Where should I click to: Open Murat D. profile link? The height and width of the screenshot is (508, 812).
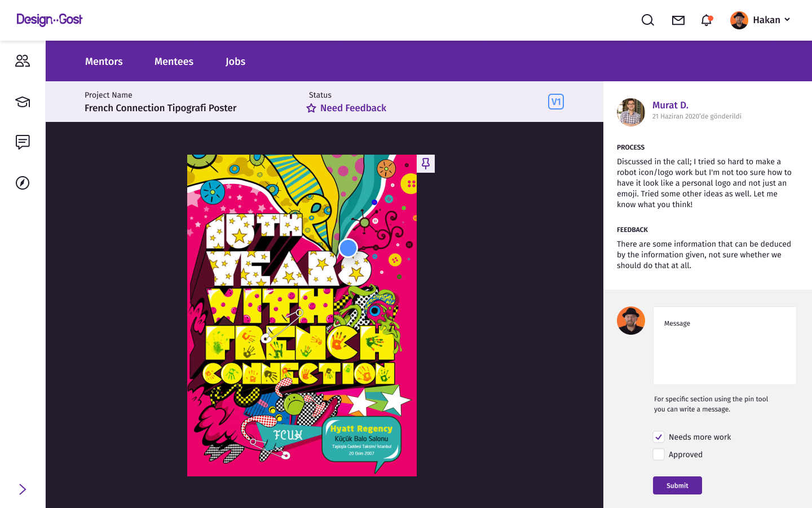(x=670, y=105)
